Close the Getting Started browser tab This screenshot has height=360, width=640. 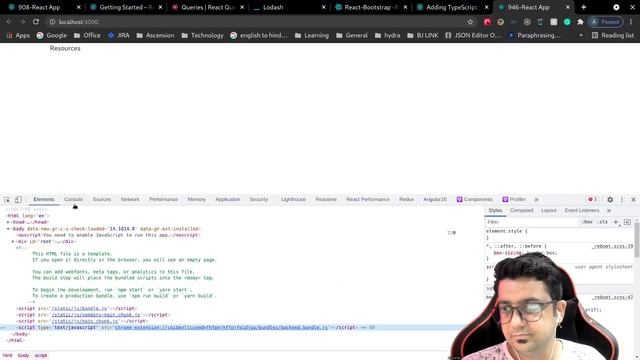[160, 7]
